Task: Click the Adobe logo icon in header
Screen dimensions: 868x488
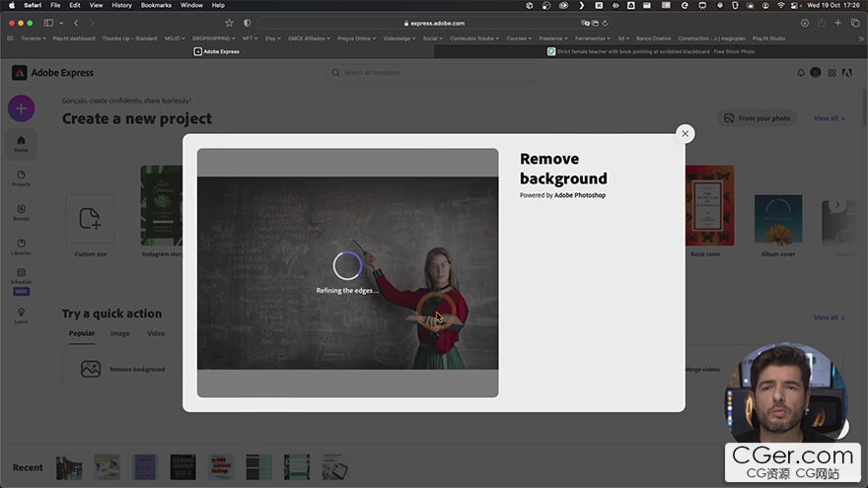Action: pyautogui.click(x=847, y=73)
